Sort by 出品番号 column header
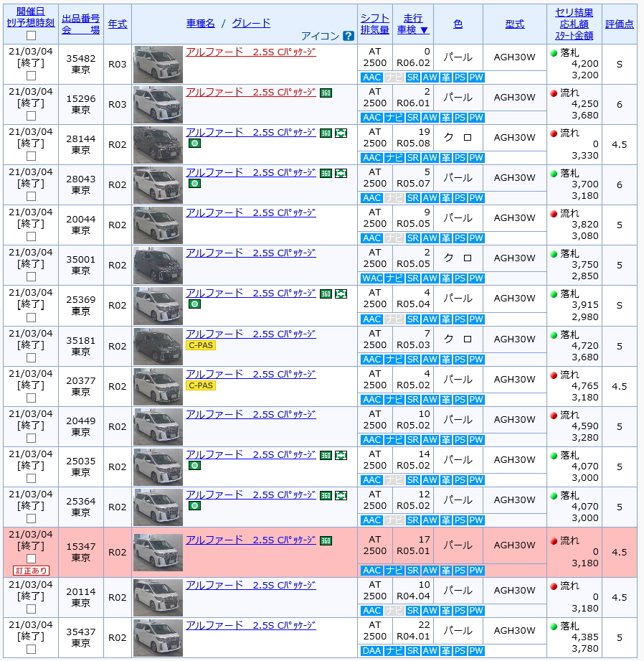Image resolution: width=644 pixels, height=661 pixels. point(81,19)
